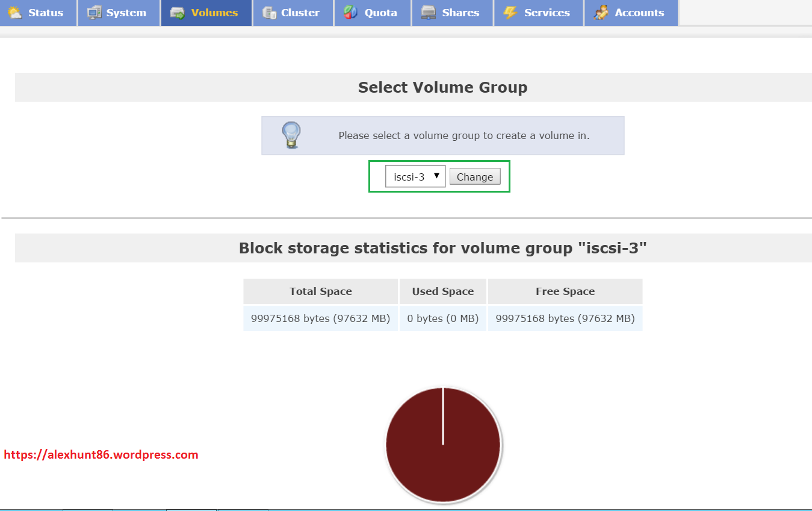Click the Select Volume Group heading
The height and width of the screenshot is (511, 812).
point(442,87)
